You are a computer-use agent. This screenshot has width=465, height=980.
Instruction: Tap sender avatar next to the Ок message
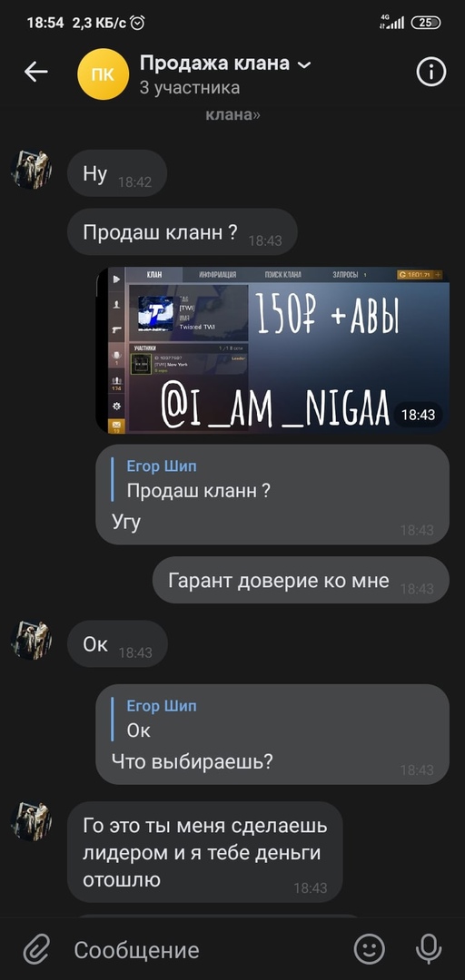[x=31, y=640]
